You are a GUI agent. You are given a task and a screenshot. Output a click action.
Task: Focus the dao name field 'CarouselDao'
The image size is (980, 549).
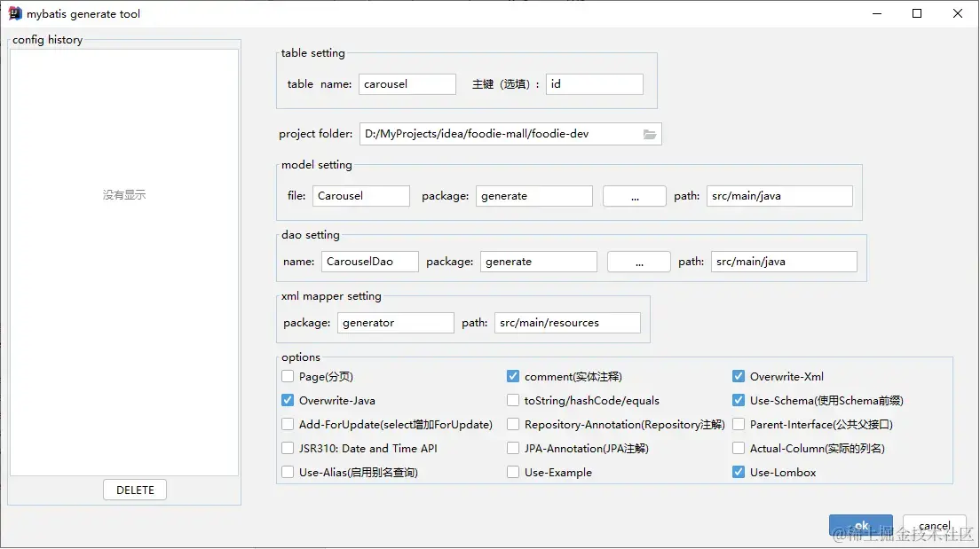370,262
